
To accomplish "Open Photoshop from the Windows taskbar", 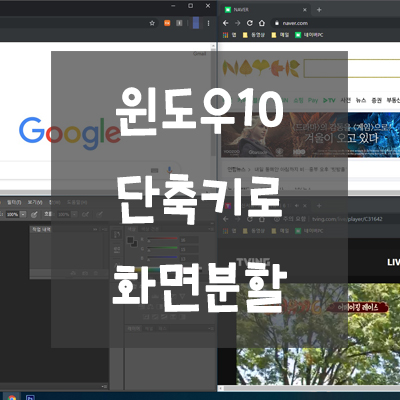I will [30, 397].
